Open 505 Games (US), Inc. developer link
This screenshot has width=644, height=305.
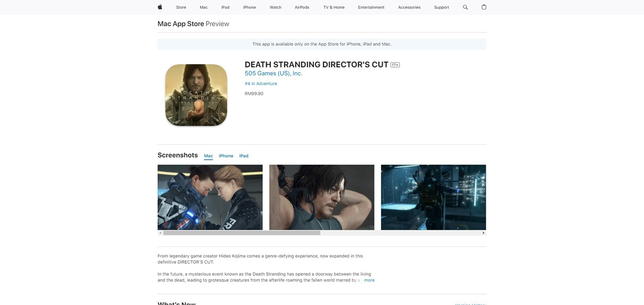273,73
